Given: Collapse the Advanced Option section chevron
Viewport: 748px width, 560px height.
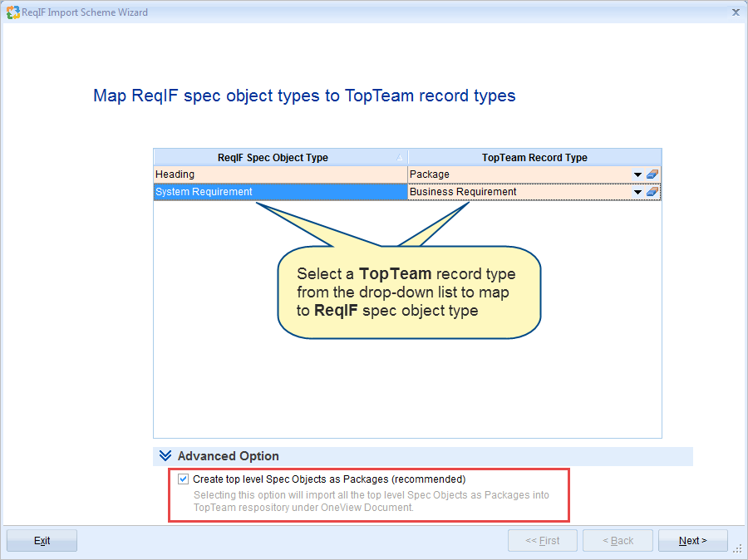Looking at the screenshot, I should (x=165, y=456).
